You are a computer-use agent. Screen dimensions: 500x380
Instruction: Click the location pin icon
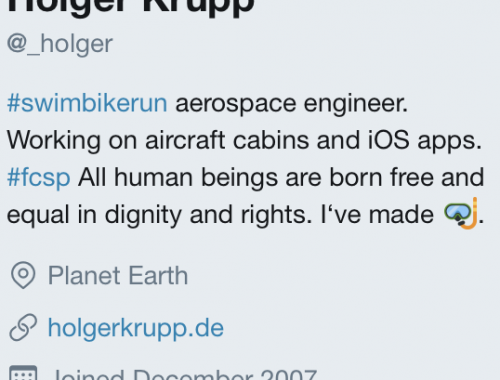tap(23, 275)
